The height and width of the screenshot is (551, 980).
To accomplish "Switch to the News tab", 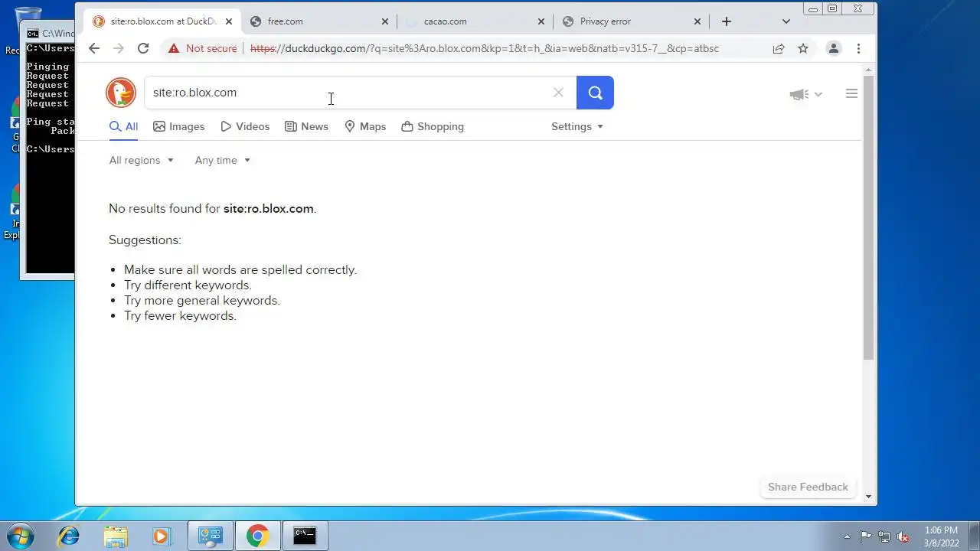I will click(306, 126).
